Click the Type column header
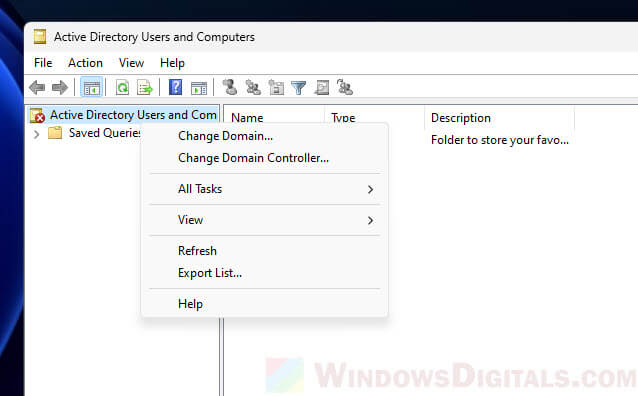This screenshot has height=396, width=638. coord(343,118)
